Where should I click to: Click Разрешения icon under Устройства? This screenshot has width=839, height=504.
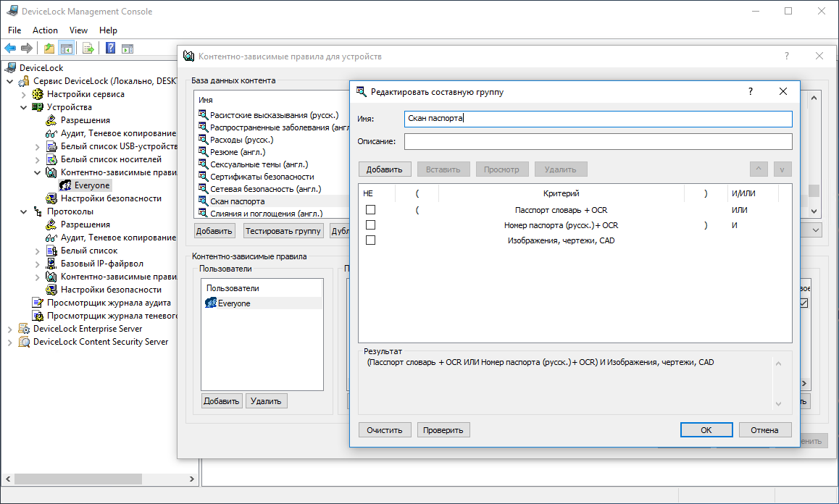tap(51, 120)
